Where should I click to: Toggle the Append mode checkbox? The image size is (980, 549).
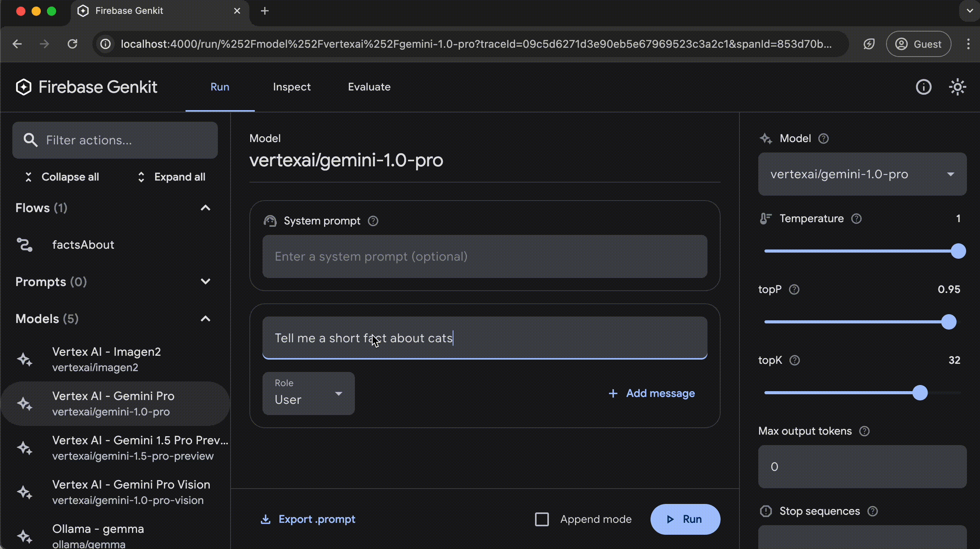click(x=542, y=519)
